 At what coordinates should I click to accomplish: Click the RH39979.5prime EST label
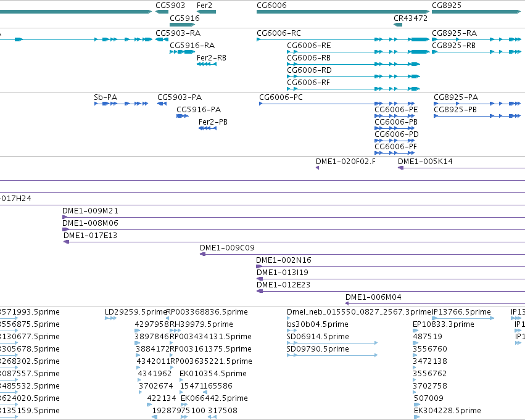201,324
